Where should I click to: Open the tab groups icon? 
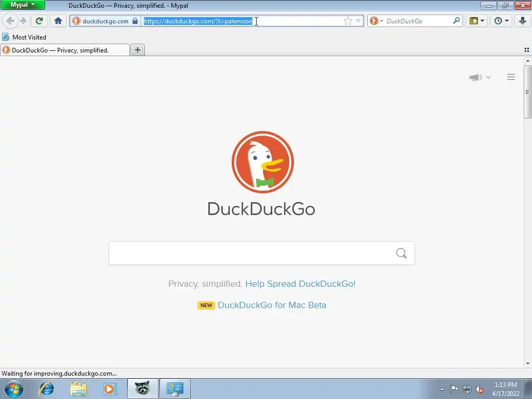click(527, 50)
